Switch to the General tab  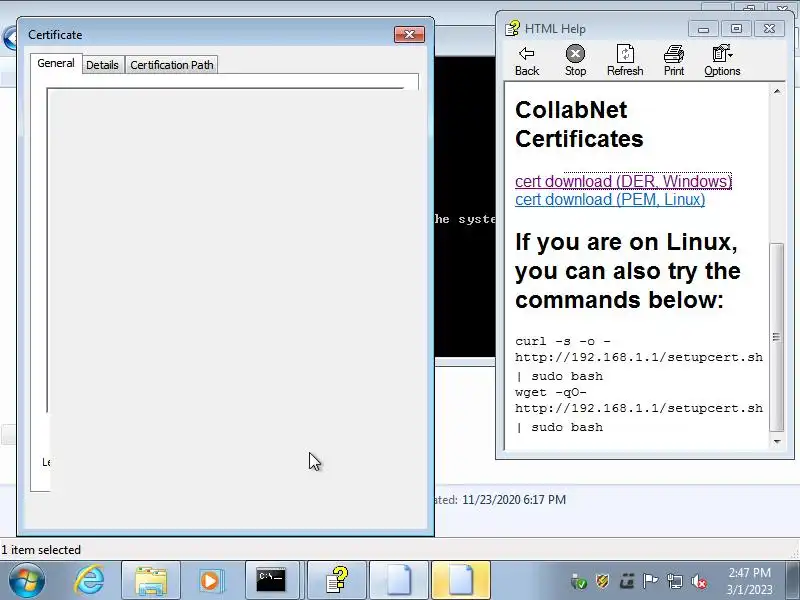click(56, 63)
